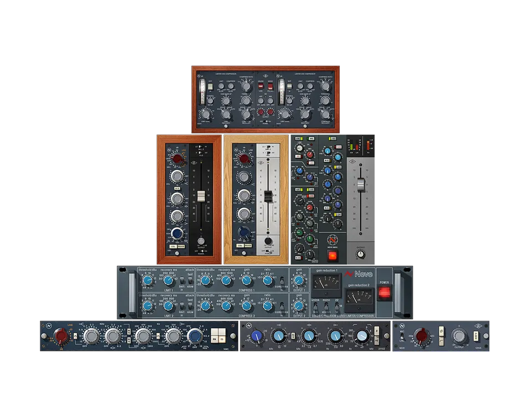Toggle the LIMIT 1 limit-in switch
The image size is (532, 418).
(182, 281)
